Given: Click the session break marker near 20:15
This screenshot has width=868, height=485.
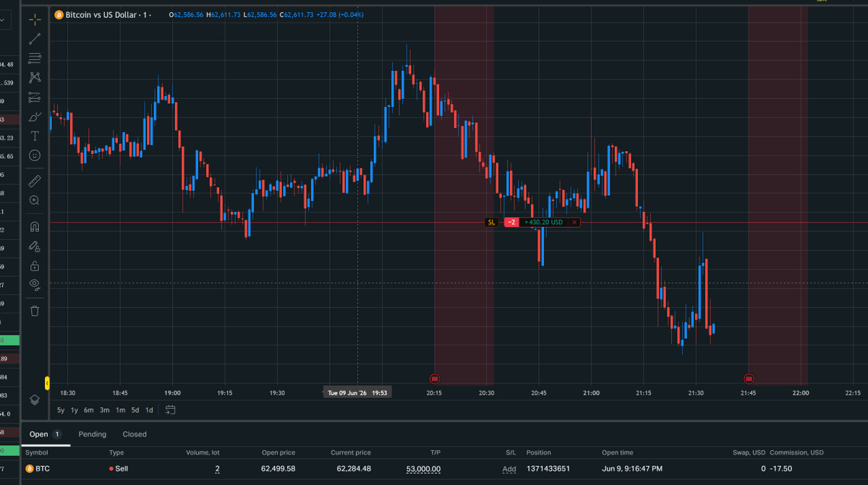Looking at the screenshot, I should (435, 378).
